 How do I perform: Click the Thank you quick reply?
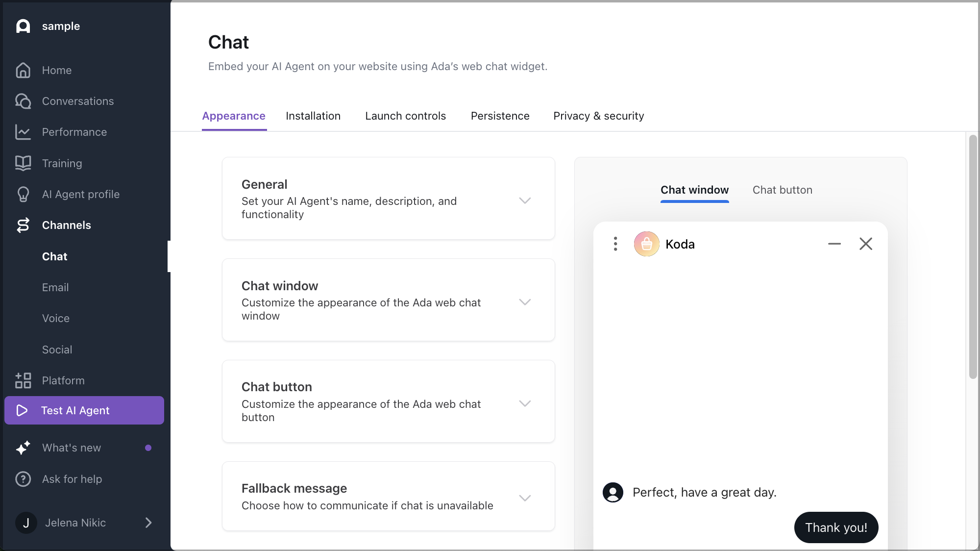click(x=836, y=527)
